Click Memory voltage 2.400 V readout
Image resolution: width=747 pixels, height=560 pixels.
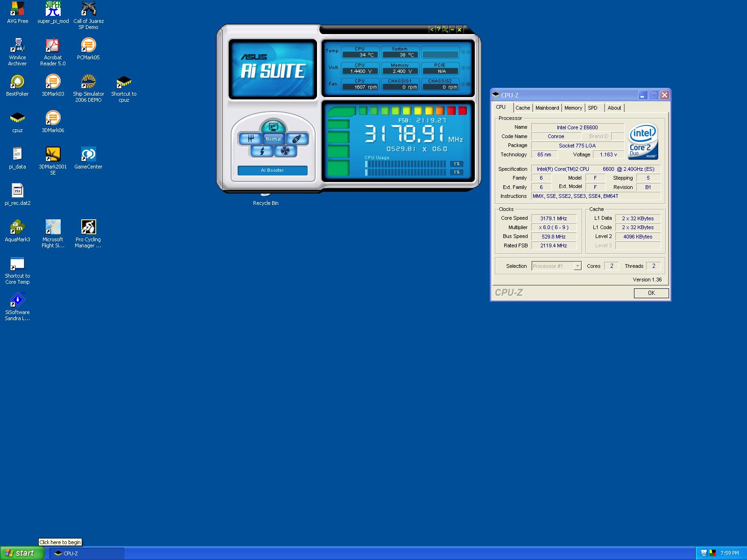[400, 71]
